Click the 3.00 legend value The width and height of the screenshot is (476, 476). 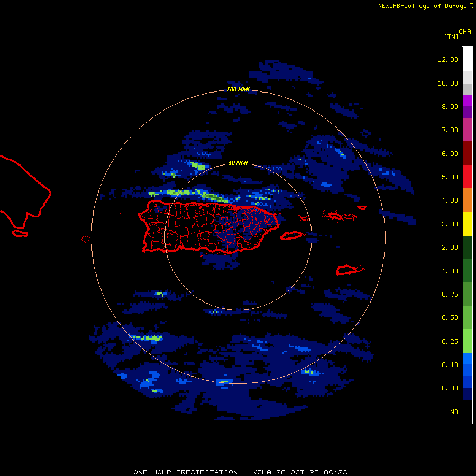450,224
